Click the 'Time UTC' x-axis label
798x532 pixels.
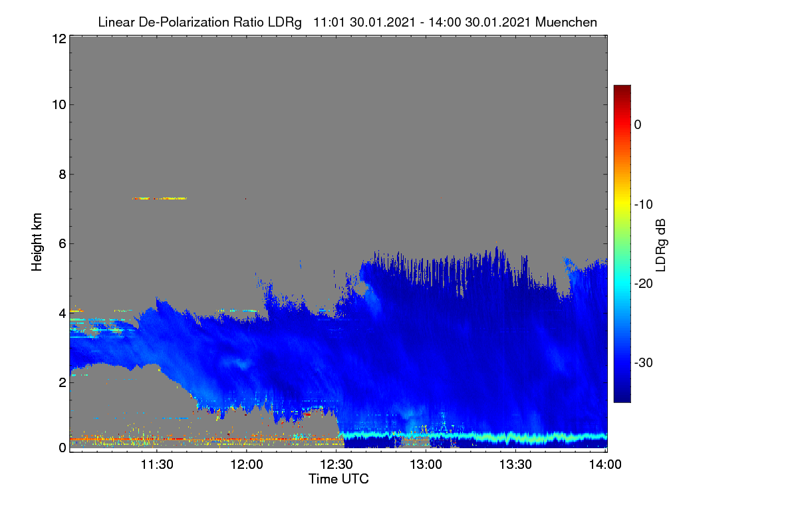click(x=338, y=479)
